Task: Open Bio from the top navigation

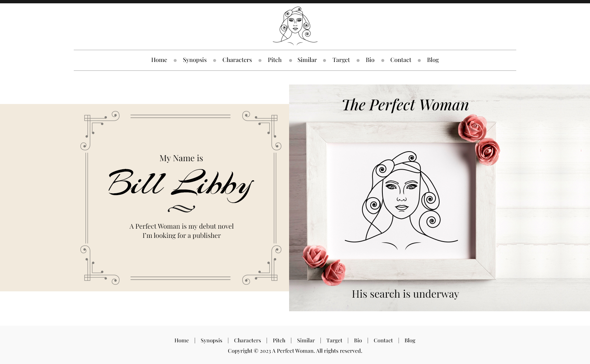Action: 370,60
